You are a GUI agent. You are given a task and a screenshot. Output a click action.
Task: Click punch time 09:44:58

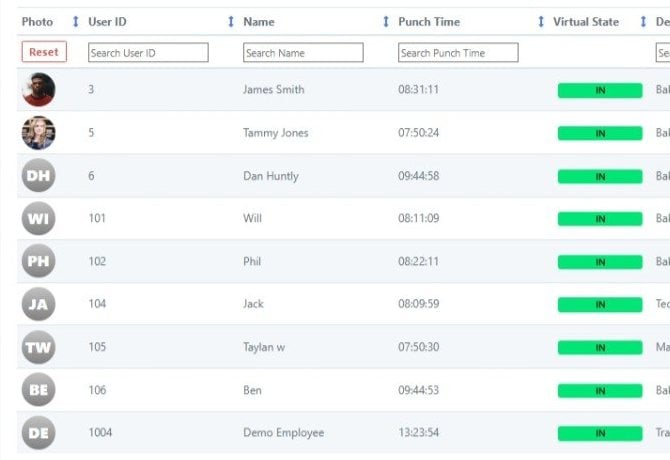[x=418, y=176]
